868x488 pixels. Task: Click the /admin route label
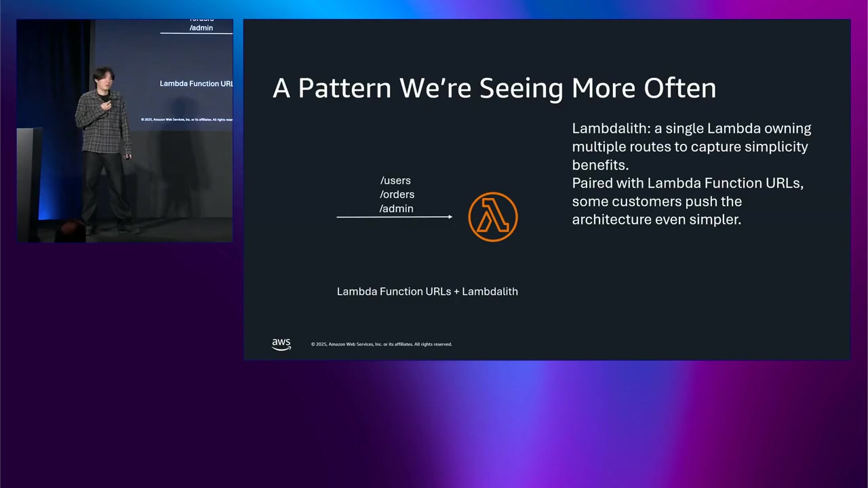tap(396, 209)
